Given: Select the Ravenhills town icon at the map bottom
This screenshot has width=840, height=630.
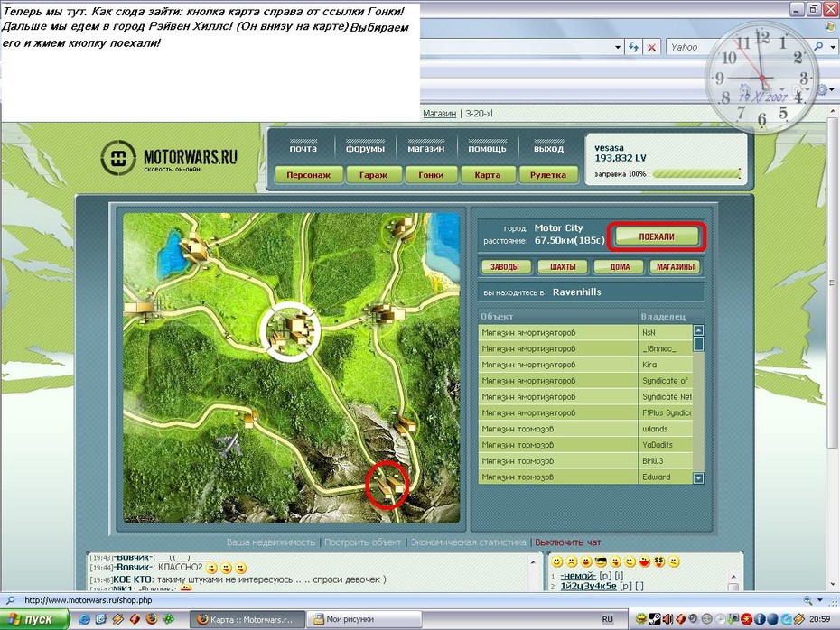Looking at the screenshot, I should click(387, 484).
